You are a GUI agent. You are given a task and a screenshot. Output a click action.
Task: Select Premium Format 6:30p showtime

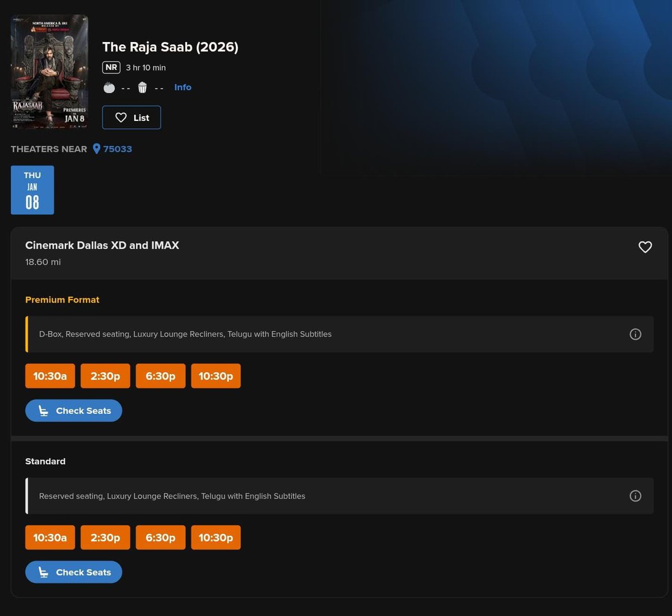(161, 376)
